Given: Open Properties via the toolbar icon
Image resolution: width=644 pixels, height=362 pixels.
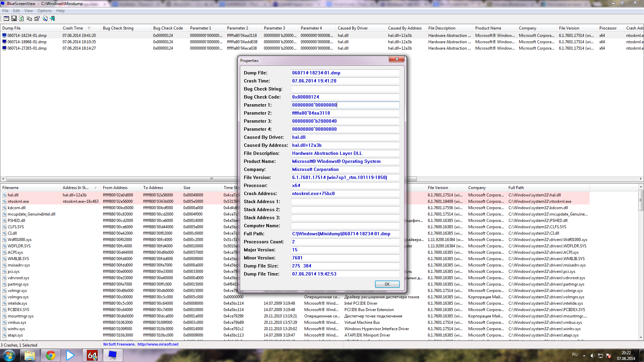Looking at the screenshot, I should (x=37, y=19).
